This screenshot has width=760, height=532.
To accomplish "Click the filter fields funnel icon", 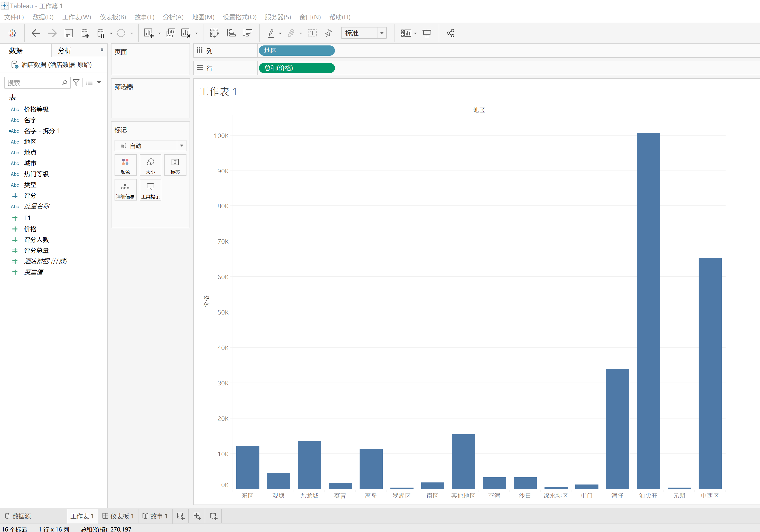I will pyautogui.click(x=77, y=82).
